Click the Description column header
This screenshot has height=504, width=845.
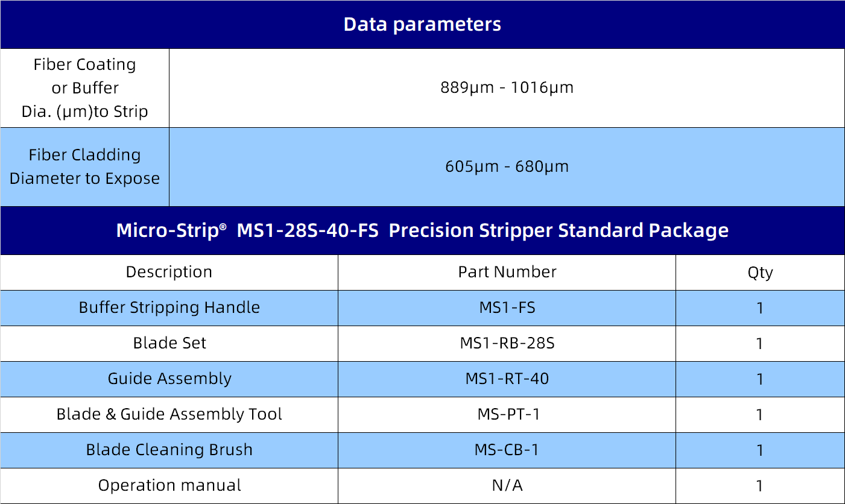pos(169,272)
